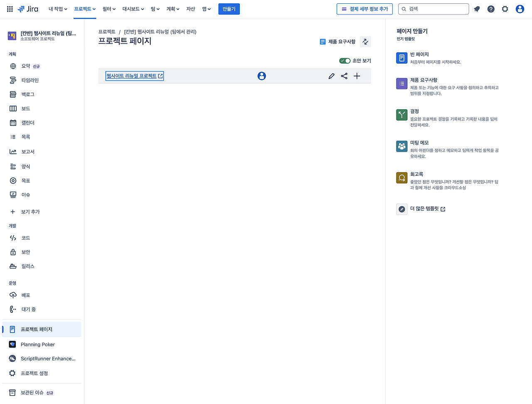Select the 빈 페이지 template icon
The image size is (532, 404).
402,58
